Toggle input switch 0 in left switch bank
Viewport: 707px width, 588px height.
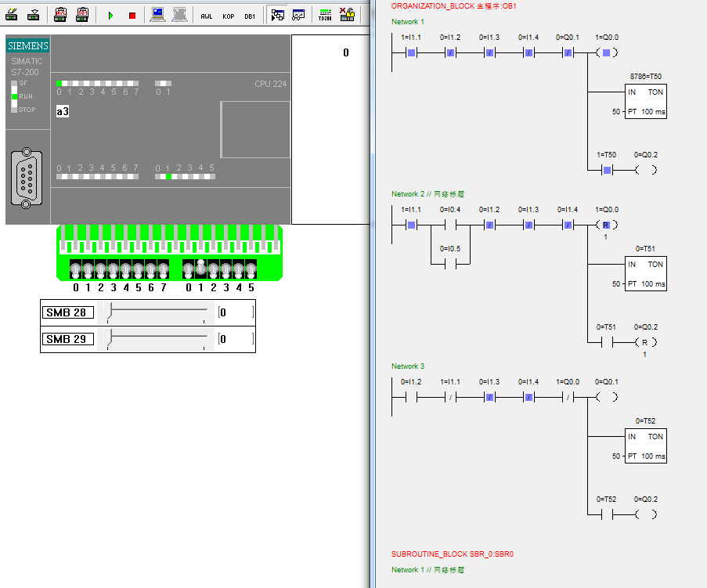coord(75,270)
